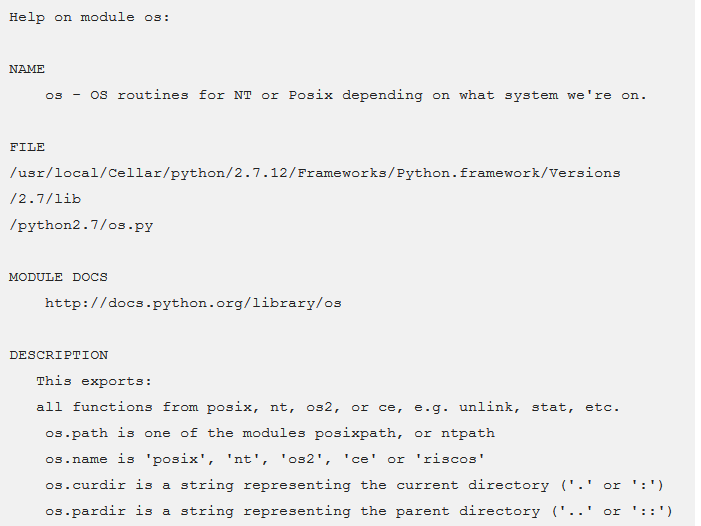The width and height of the screenshot is (701, 526).
Task: Click the /usr/local/Cellar/python file path line
Action: [314, 173]
